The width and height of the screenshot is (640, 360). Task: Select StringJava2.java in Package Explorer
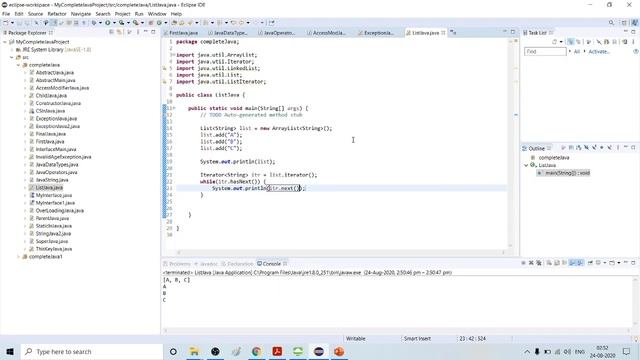click(x=53, y=234)
